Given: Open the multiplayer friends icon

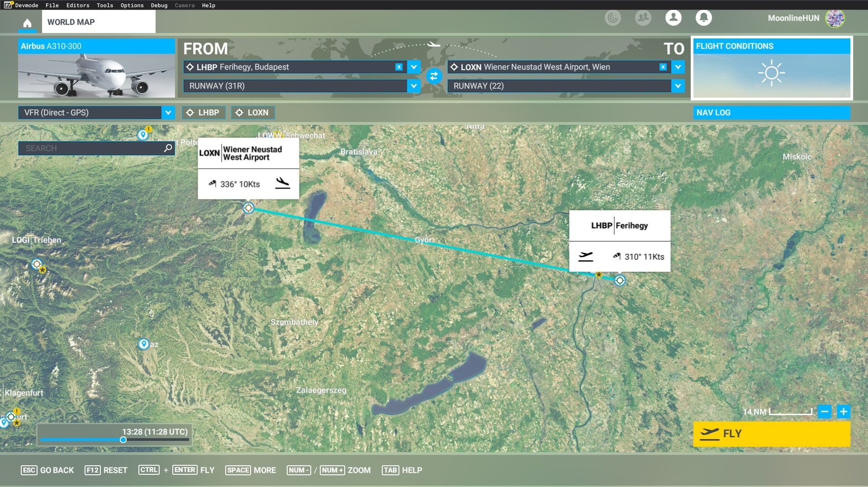Looking at the screenshot, I should (x=643, y=18).
